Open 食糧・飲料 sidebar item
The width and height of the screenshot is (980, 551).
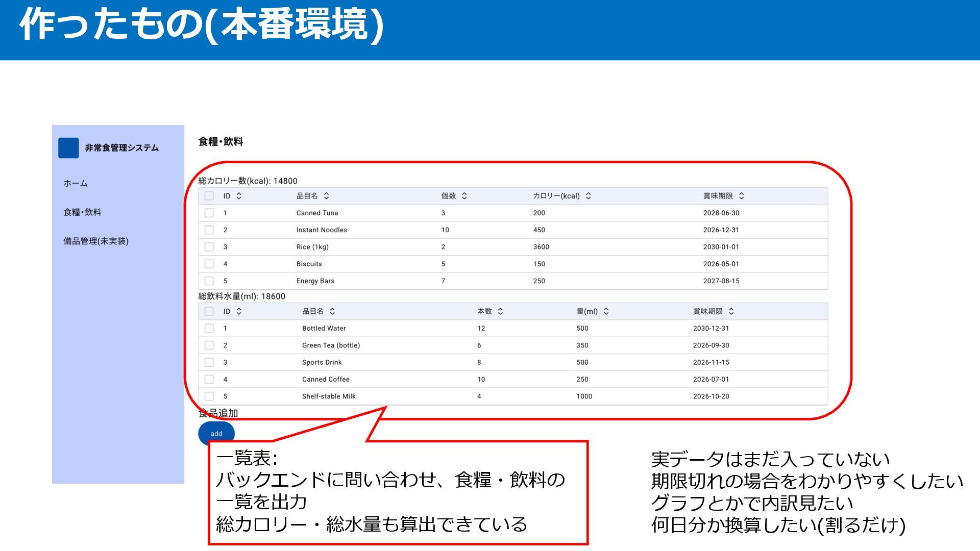click(82, 212)
